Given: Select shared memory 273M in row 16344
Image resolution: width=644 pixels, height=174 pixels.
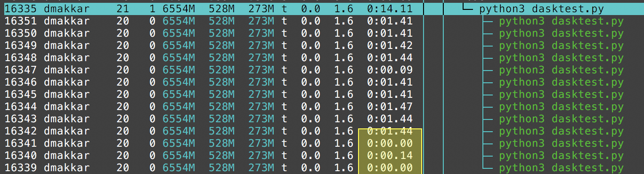Looking at the screenshot, I should pos(261,107).
